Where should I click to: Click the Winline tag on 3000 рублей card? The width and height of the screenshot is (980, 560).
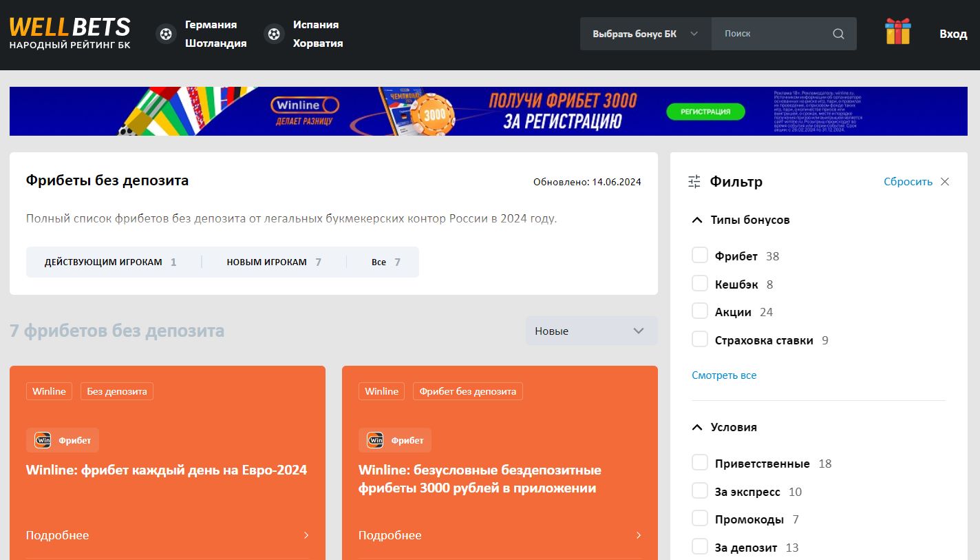coord(381,391)
